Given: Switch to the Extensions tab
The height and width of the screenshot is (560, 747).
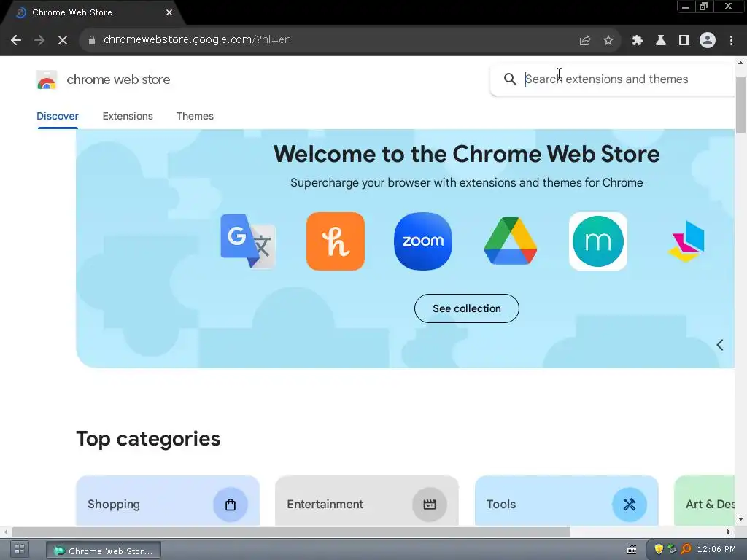Looking at the screenshot, I should (x=128, y=116).
